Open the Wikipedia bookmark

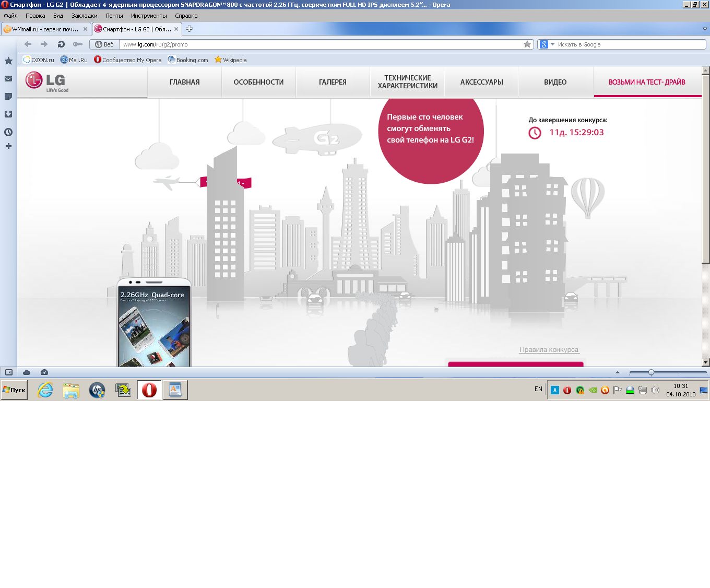click(x=230, y=60)
